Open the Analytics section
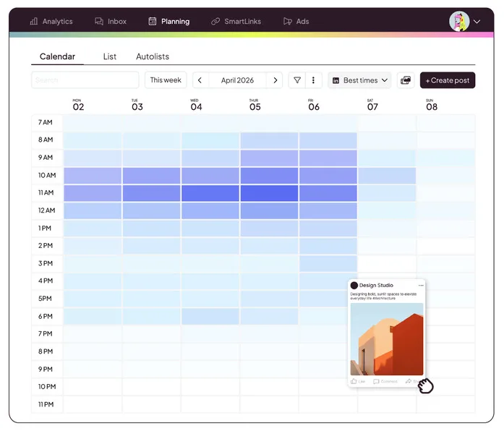The width and height of the screenshot is (504, 431). [51, 22]
